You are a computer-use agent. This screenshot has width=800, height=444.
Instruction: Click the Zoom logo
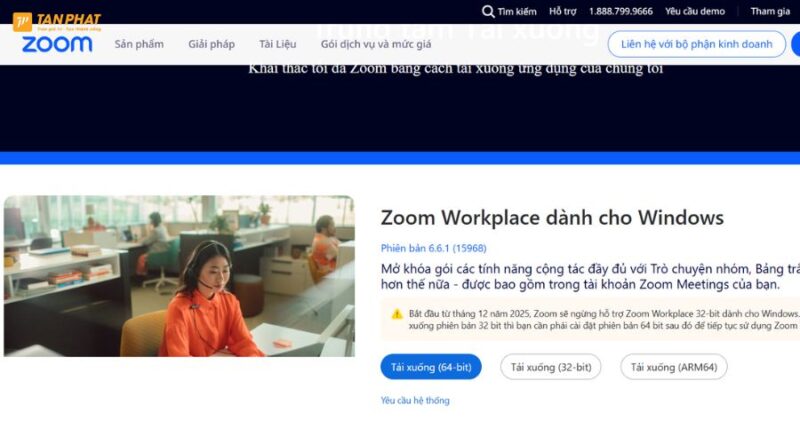tap(57, 44)
